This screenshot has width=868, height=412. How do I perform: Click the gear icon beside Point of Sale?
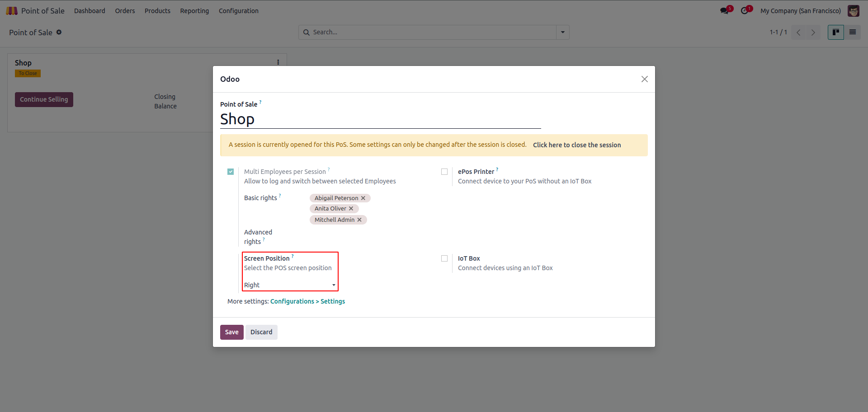[59, 32]
